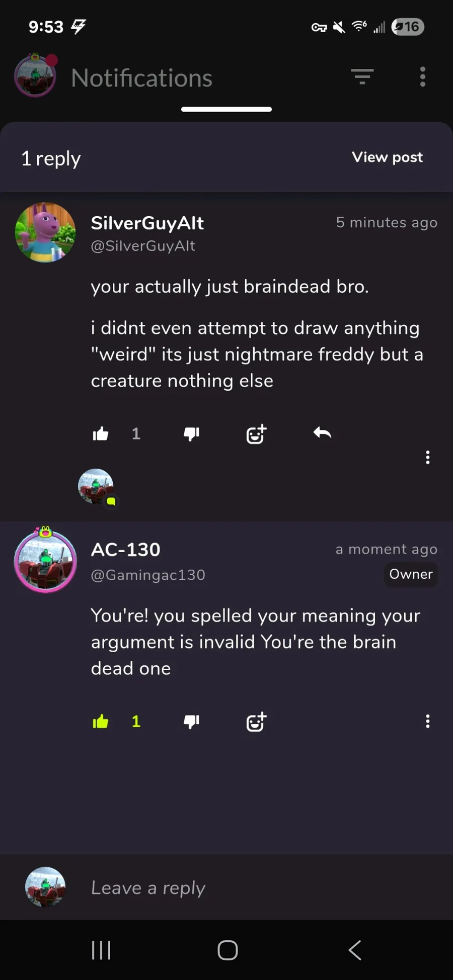Tap View post link

coord(387,157)
